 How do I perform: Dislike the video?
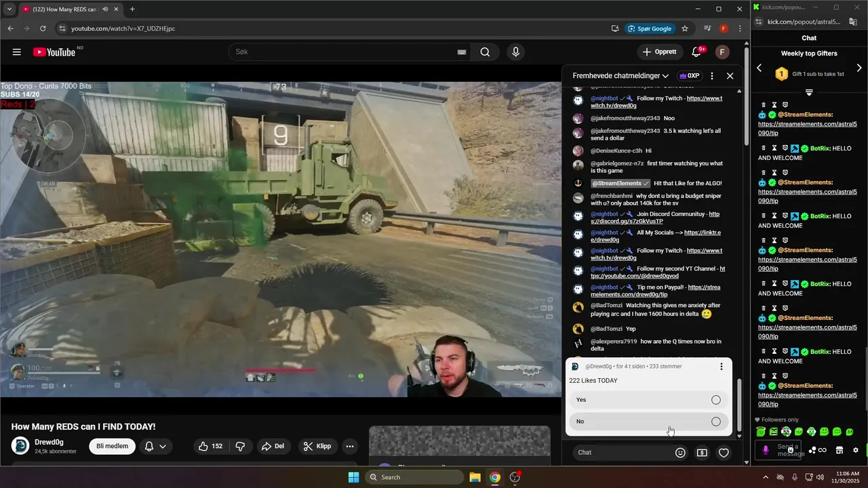(240, 446)
